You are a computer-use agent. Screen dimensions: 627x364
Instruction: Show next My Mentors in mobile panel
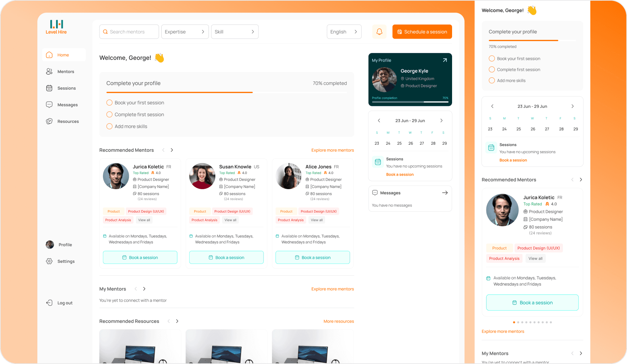click(581, 353)
